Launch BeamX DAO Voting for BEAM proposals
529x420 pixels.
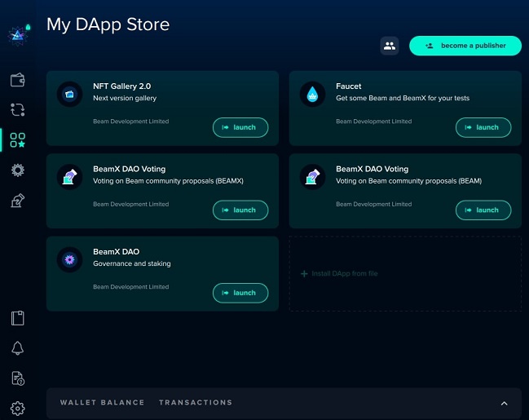click(x=483, y=210)
